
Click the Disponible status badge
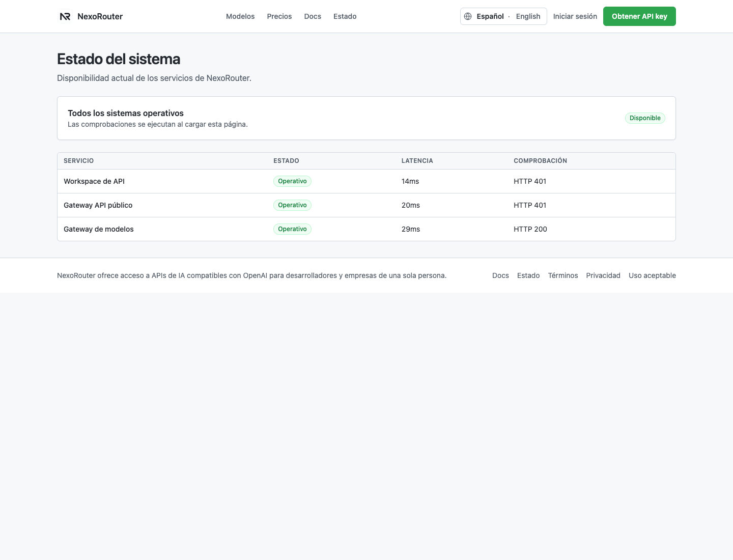pos(645,118)
